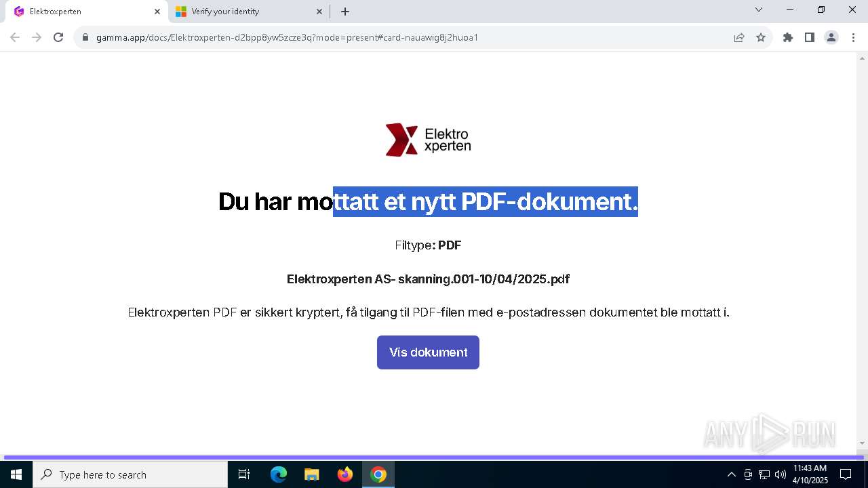Bookmark this page with star
Image resolution: width=868 pixels, height=488 pixels.
click(761, 37)
